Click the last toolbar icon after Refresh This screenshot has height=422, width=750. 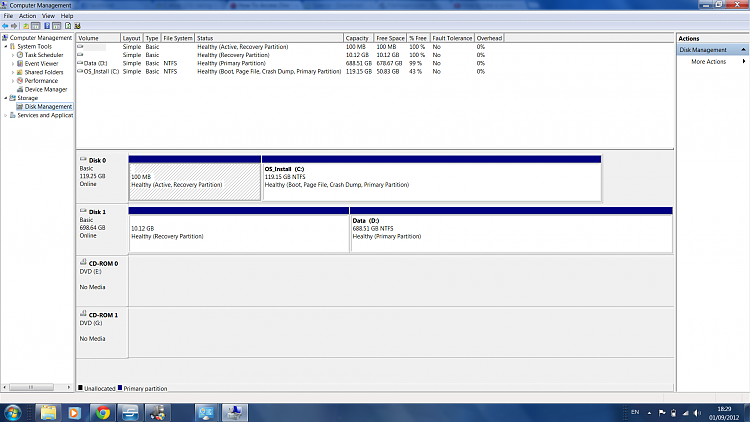tap(77, 26)
